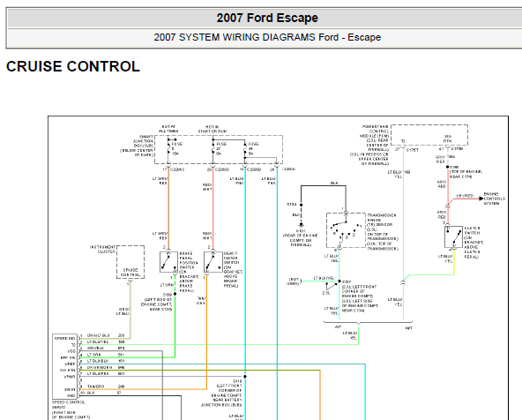Click 'HOT IN START OR RUN' label

point(213,129)
